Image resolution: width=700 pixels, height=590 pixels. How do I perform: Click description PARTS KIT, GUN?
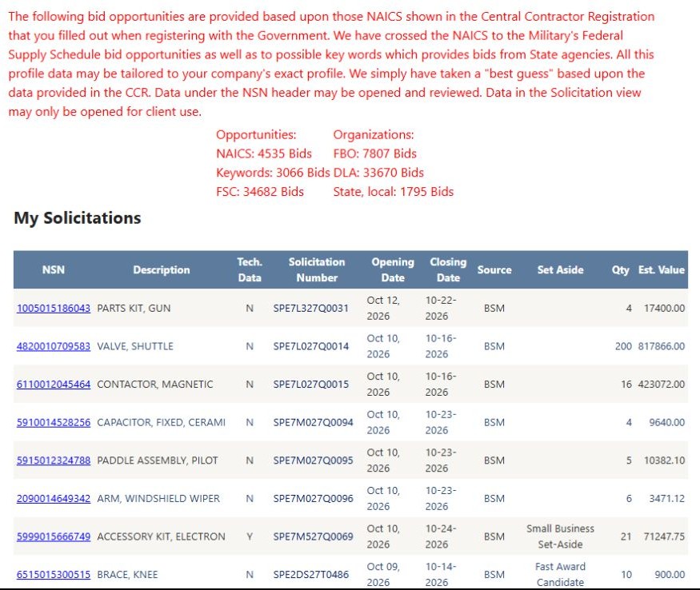point(134,309)
